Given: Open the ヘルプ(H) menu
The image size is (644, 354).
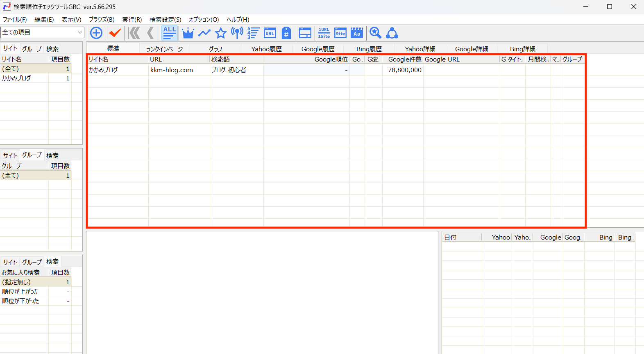Looking at the screenshot, I should [x=238, y=19].
